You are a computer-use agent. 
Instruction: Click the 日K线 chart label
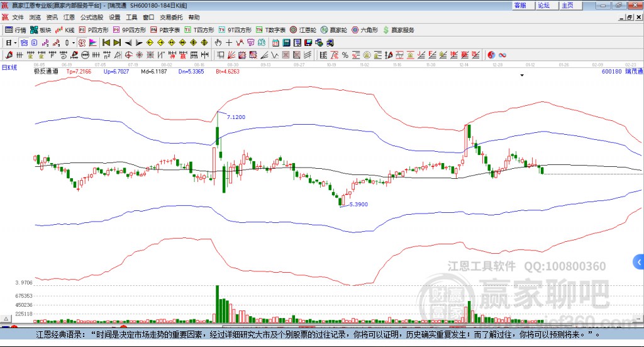coord(9,67)
